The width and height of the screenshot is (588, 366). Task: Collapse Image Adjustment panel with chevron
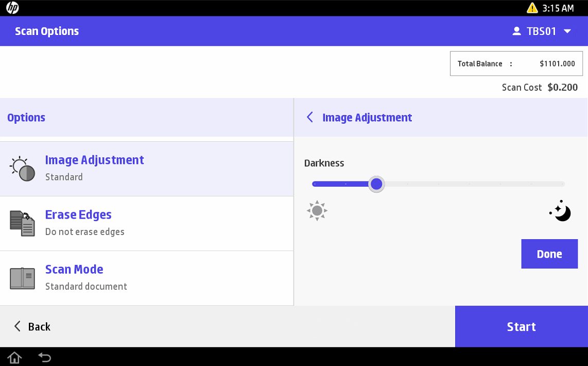click(310, 118)
